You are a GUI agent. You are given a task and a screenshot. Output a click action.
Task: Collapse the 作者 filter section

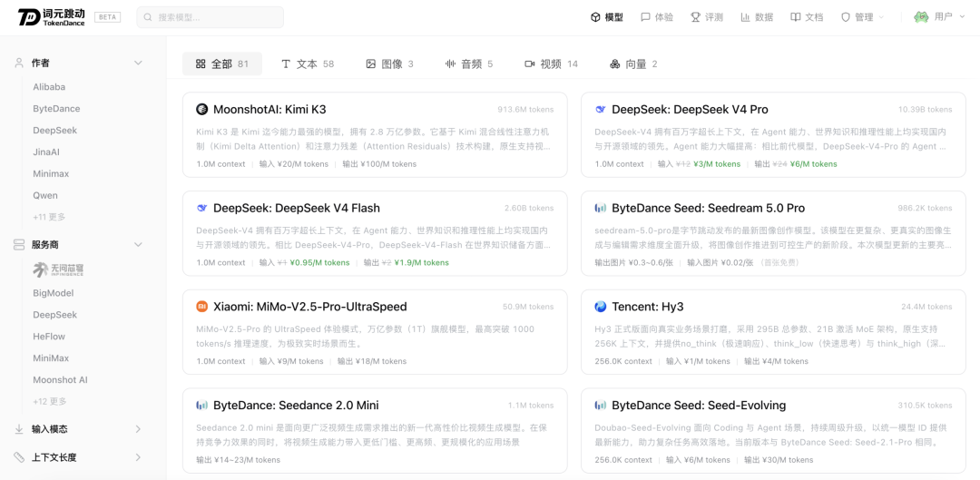tap(139, 64)
